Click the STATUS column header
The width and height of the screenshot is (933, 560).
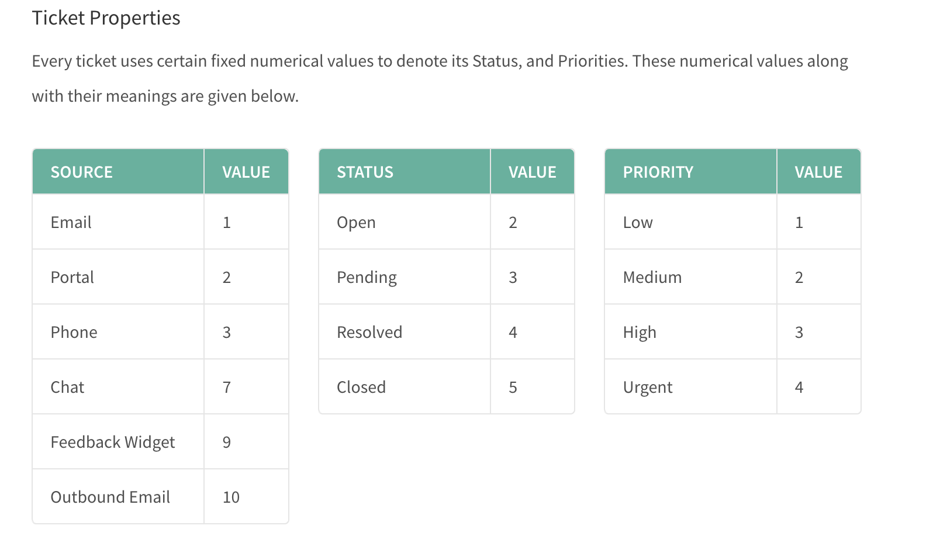click(404, 172)
